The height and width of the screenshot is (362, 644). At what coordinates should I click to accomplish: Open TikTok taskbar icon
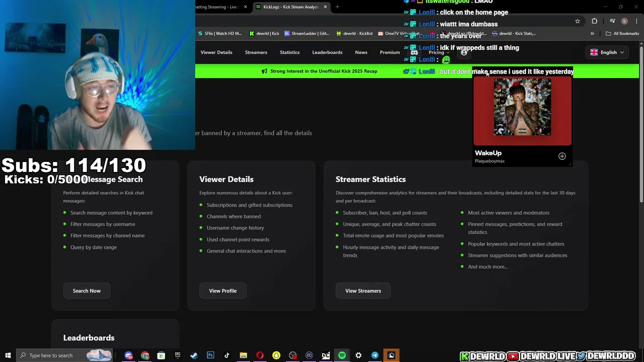(x=227, y=355)
